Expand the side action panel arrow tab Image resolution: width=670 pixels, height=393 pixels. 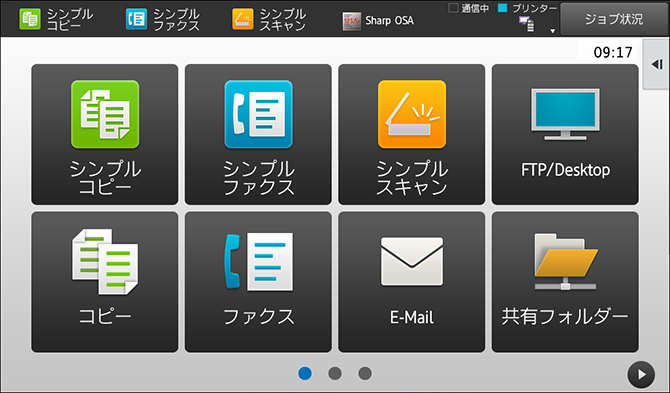656,65
